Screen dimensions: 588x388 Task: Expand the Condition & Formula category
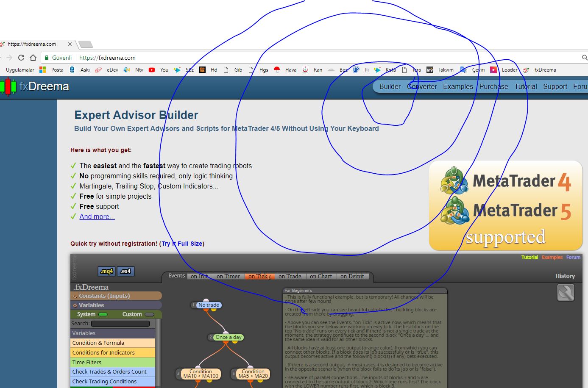coord(113,343)
